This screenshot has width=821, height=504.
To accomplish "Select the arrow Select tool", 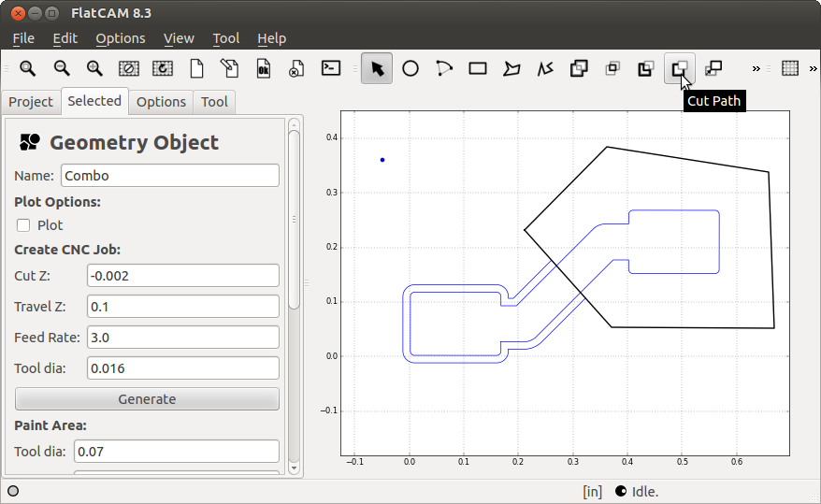I will (377, 68).
